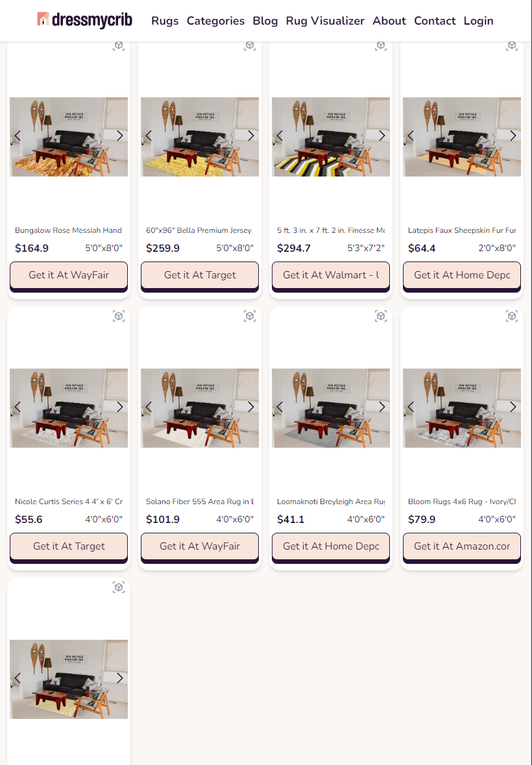The height and width of the screenshot is (765, 532).
Task: Show previous image of Bloom Rugs card
Action: point(411,407)
